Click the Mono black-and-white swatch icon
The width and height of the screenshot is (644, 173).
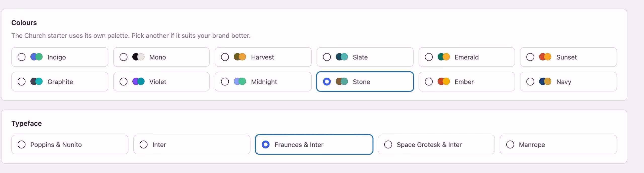[x=138, y=57]
